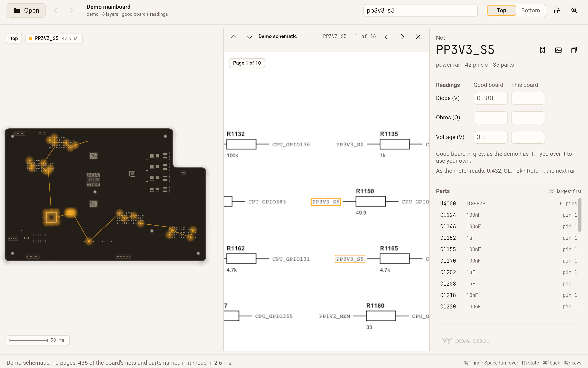Select part C1155 in the parts list
588x368 pixels.
coord(508,249)
